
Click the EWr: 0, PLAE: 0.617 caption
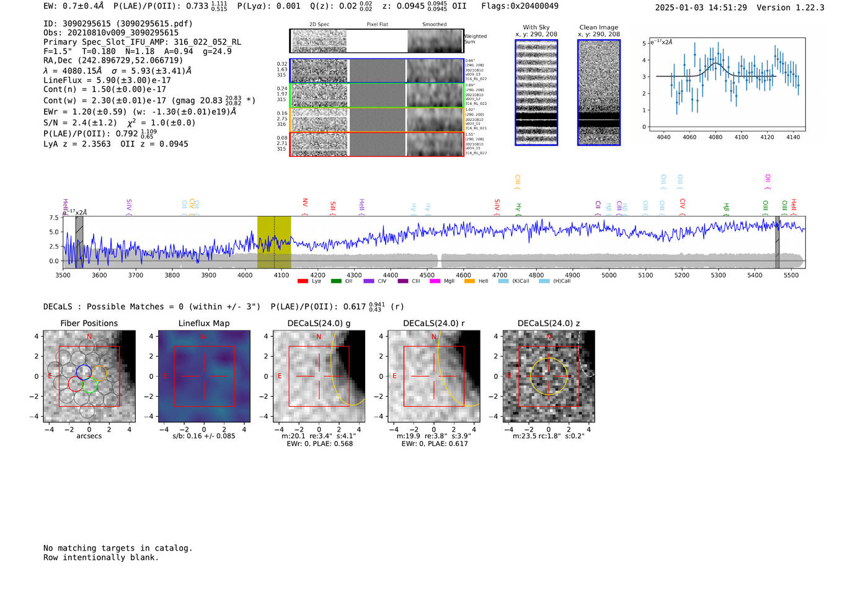(434, 444)
